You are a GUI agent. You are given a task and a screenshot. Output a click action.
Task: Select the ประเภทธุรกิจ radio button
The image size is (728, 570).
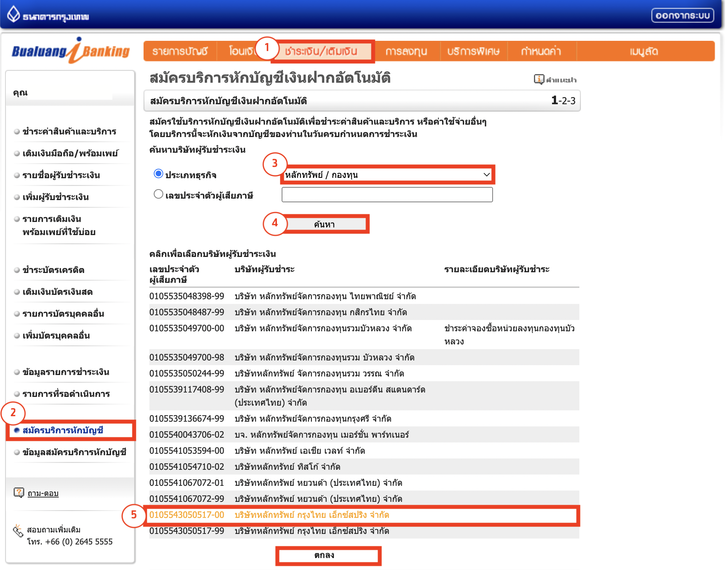click(x=158, y=174)
